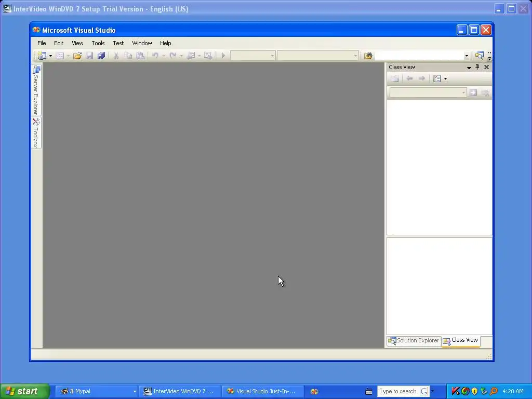Select the Class View bottom tab
The image size is (532, 399).
461,341
